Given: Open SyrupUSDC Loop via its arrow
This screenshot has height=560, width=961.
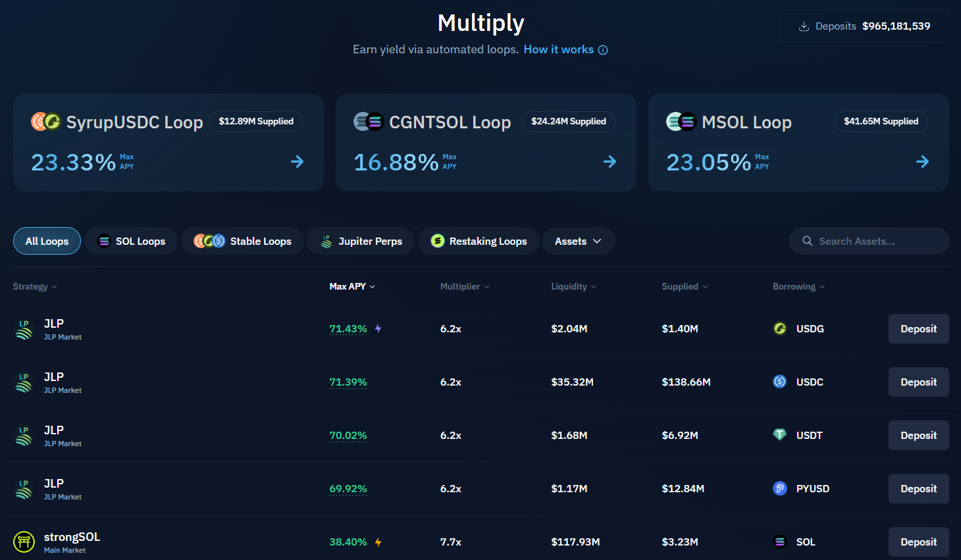Looking at the screenshot, I should click(298, 161).
